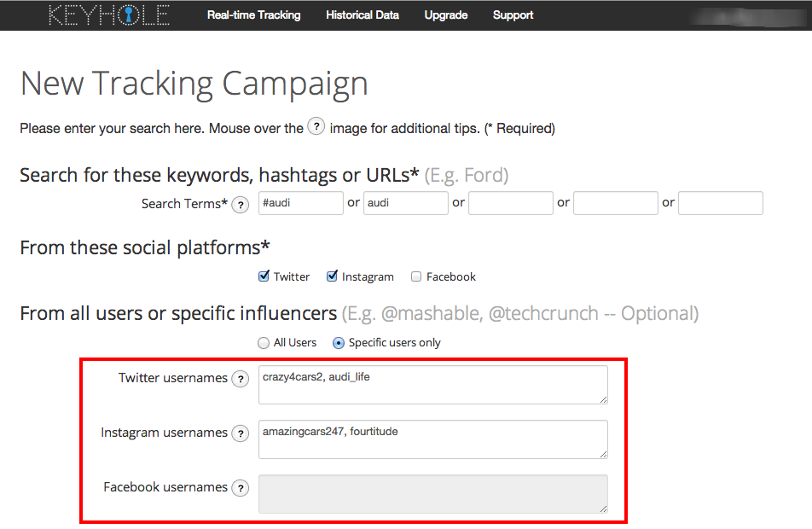The width and height of the screenshot is (812, 529).
Task: Open the Support menu item
Action: point(513,15)
